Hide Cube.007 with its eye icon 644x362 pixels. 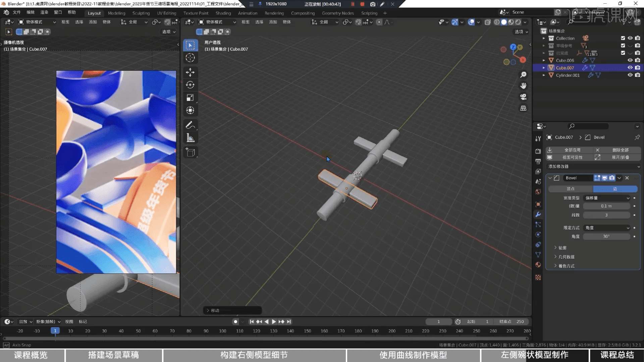coord(630,67)
